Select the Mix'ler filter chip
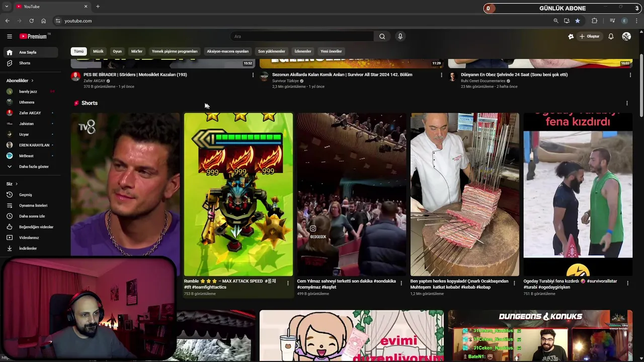This screenshot has width=644, height=362. coord(137,51)
